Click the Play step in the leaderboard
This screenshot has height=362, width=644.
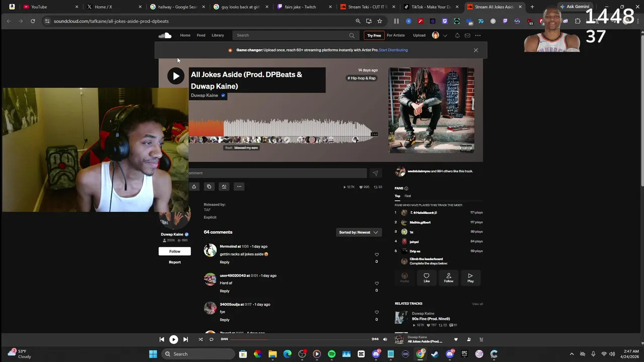pyautogui.click(x=470, y=278)
